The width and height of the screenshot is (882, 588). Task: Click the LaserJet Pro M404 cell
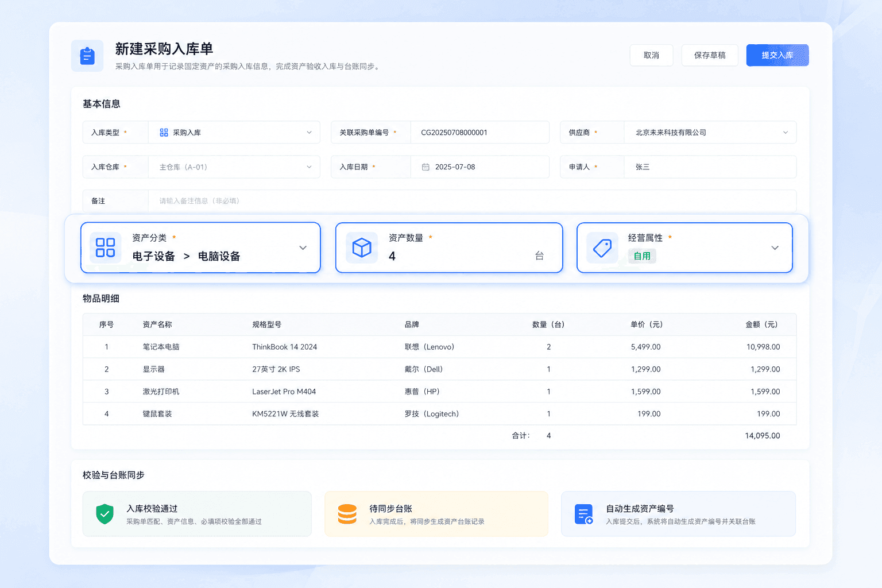coord(284,392)
